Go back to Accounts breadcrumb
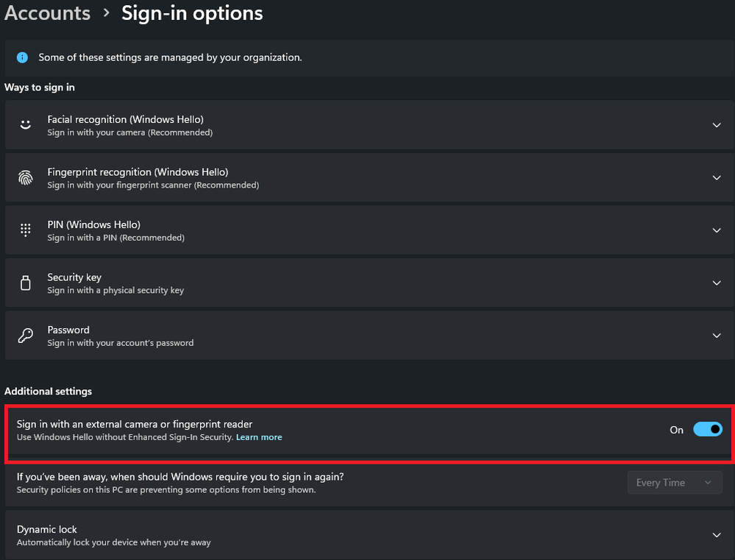This screenshot has height=560, width=735. pos(47,13)
